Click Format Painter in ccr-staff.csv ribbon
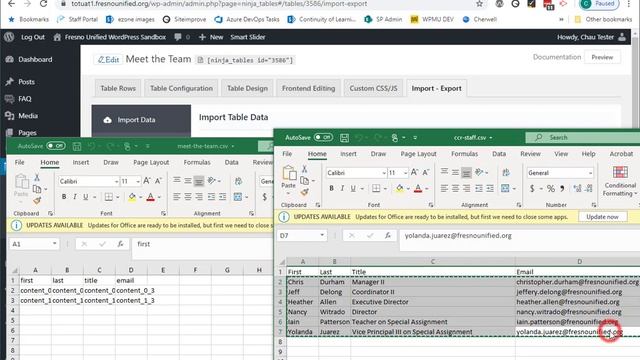Viewport: 640px width, 360px height. (304, 191)
